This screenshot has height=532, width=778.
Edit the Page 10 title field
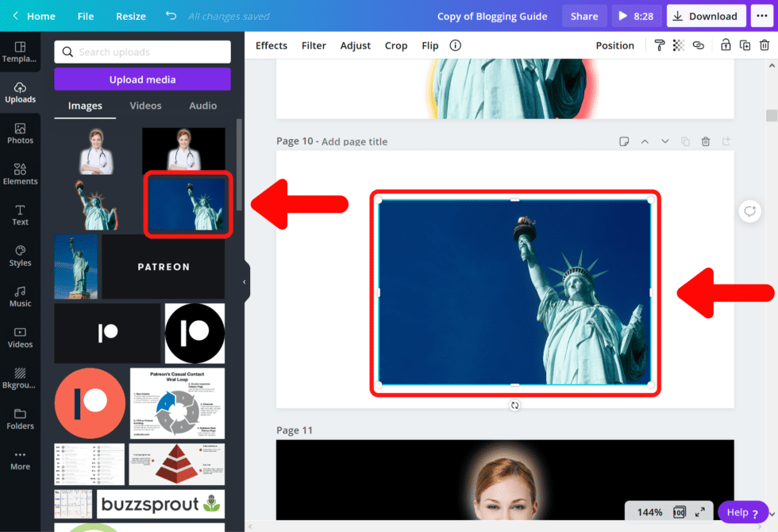tap(354, 141)
